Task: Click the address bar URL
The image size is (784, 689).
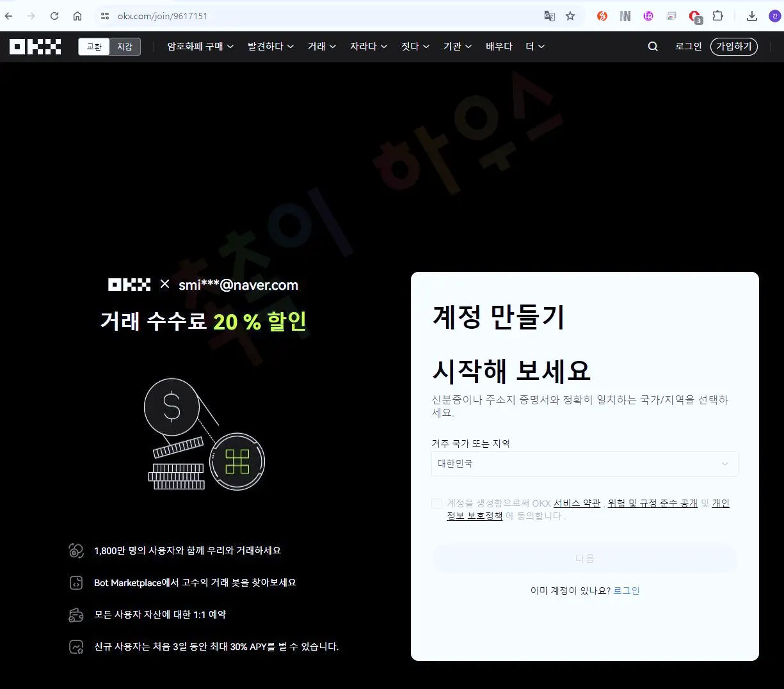Action: 163,16
